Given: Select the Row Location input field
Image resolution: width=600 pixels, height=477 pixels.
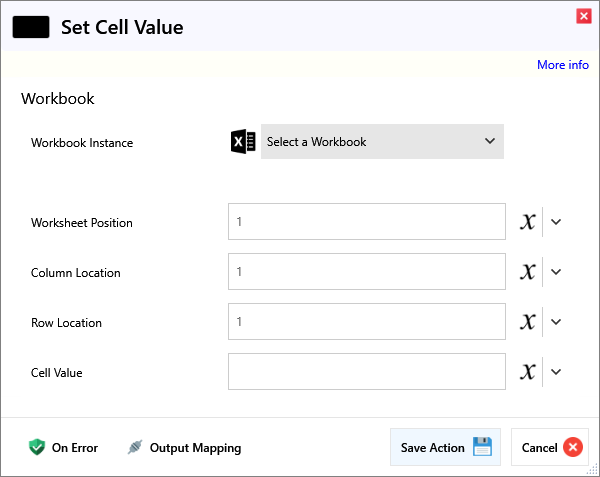Looking at the screenshot, I should 366,322.
